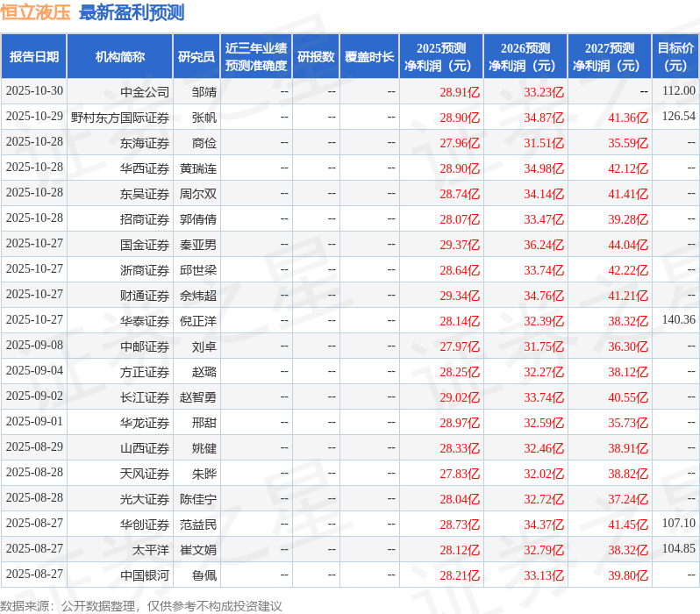
Task: Click the 29.34亿 forecast value
Action: [x=460, y=296]
